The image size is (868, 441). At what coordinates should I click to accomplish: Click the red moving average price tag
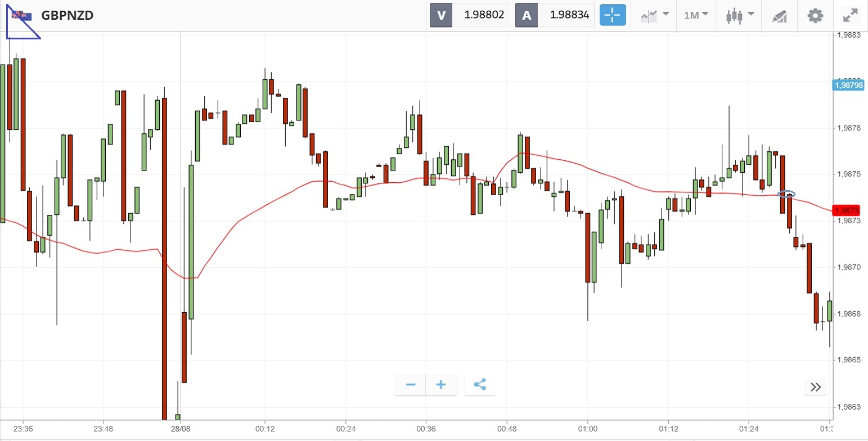point(848,210)
